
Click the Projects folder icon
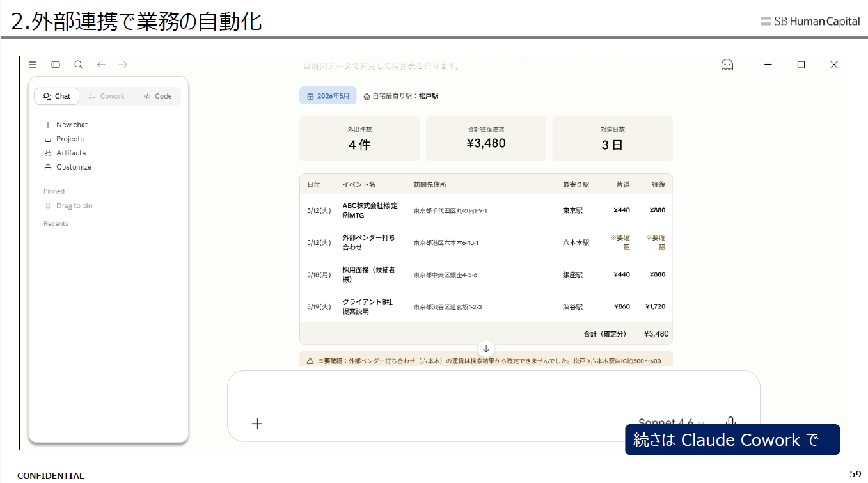48,139
